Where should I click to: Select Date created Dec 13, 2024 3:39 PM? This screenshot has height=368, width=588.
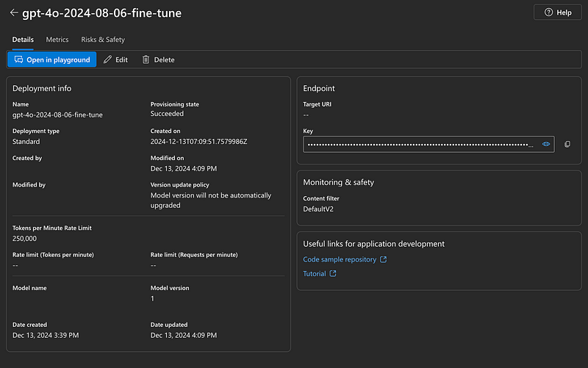(46, 335)
